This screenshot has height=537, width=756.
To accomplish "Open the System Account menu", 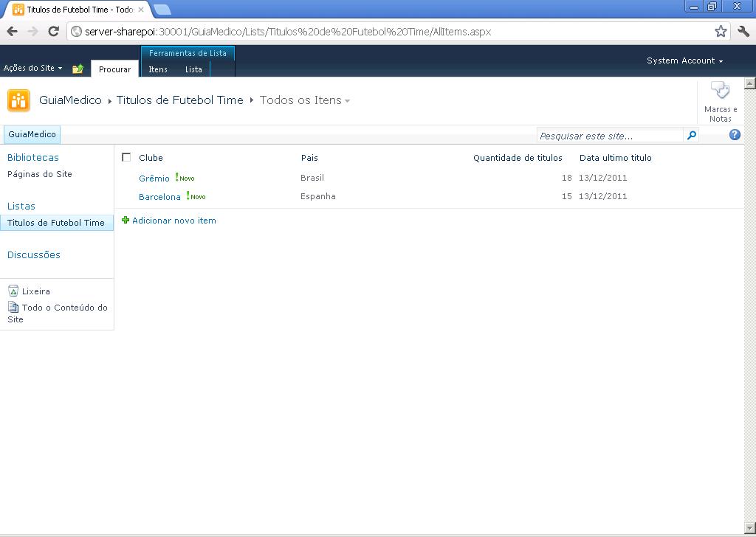I will pos(684,60).
